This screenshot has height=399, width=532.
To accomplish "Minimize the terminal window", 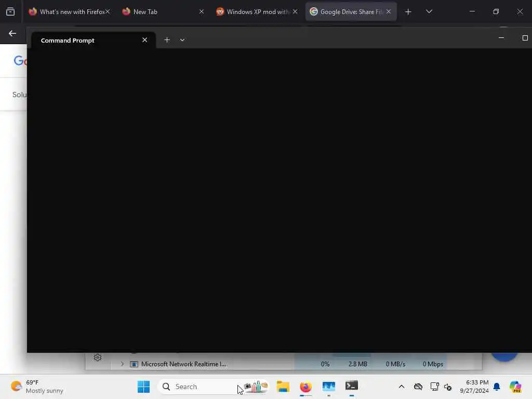I will pyautogui.click(x=501, y=38).
